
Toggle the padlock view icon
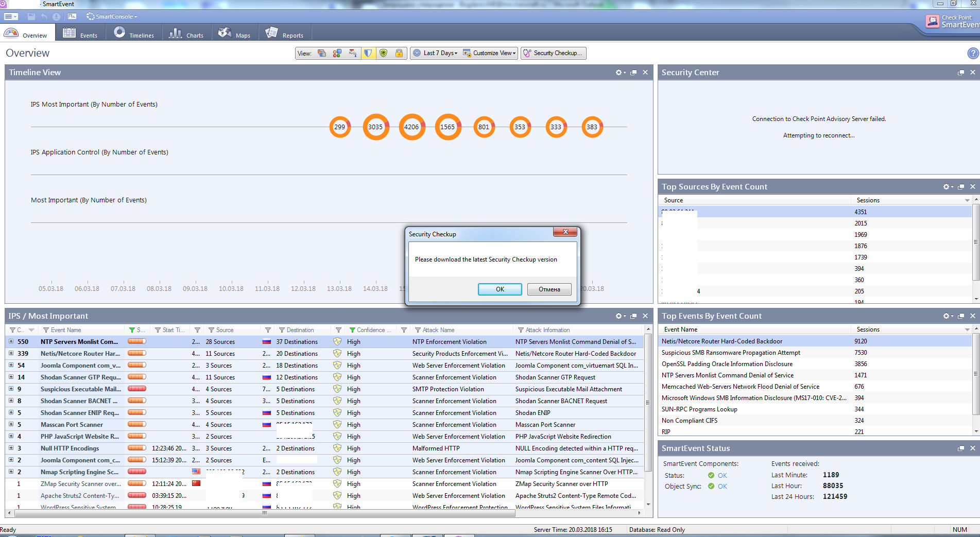399,53
